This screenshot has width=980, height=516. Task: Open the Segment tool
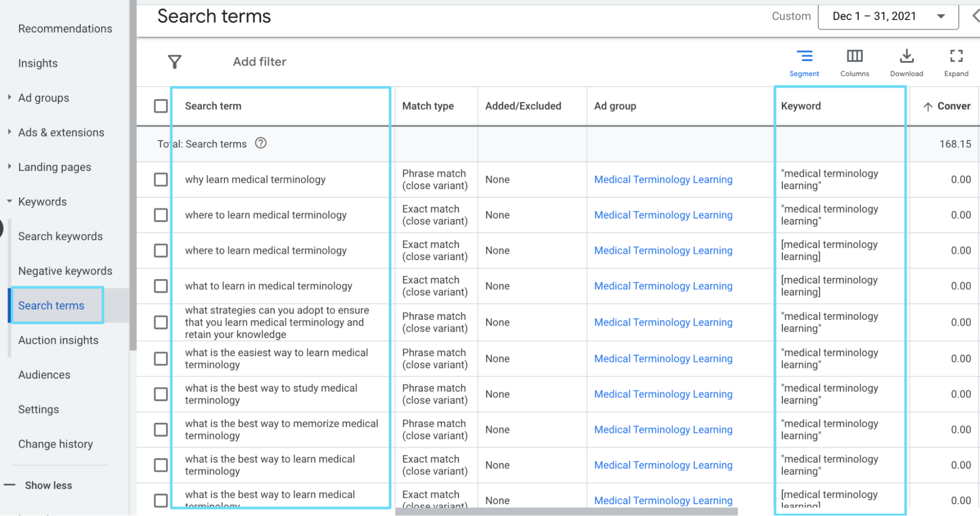[x=804, y=63]
